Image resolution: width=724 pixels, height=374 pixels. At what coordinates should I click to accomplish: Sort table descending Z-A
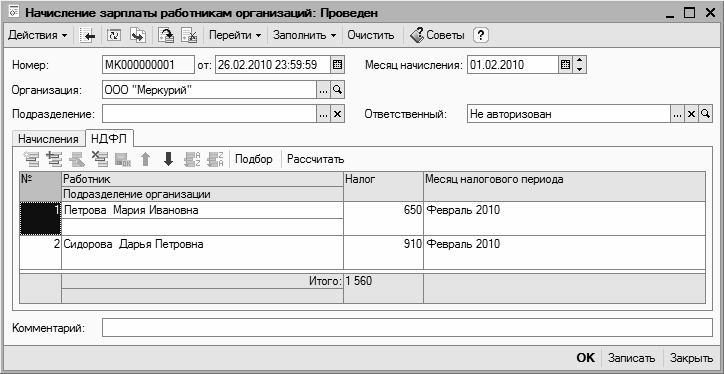coord(216,159)
